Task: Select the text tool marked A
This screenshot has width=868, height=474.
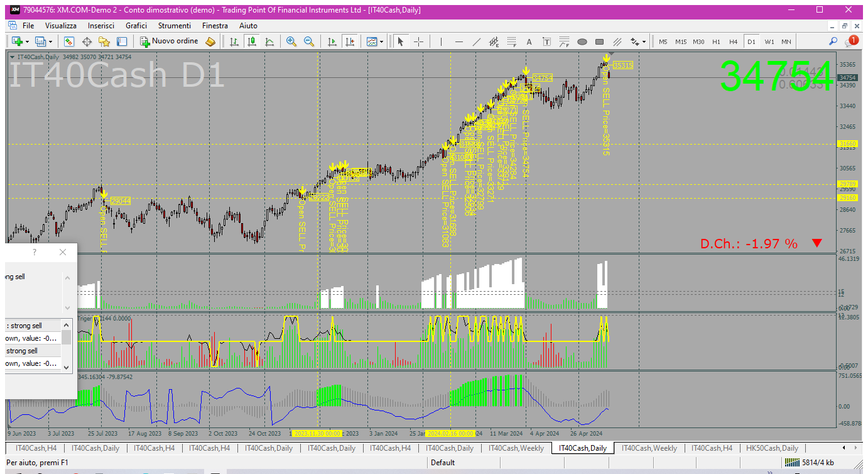Action: [529, 41]
